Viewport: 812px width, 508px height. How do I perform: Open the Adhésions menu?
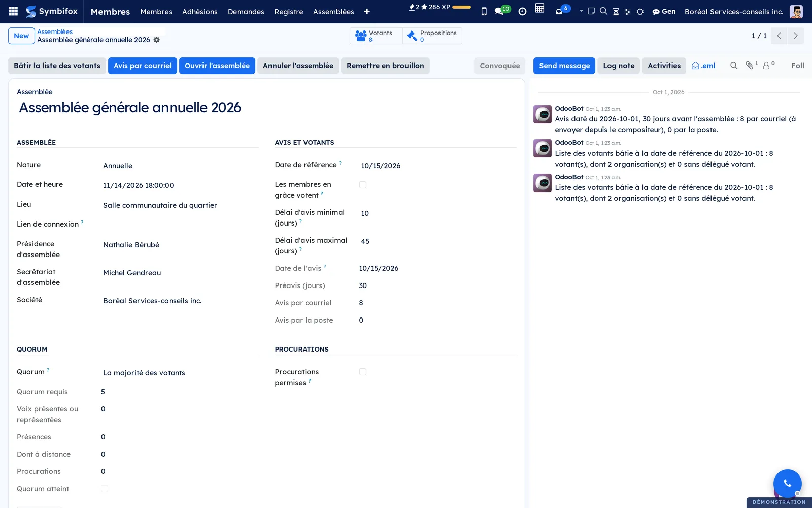[x=200, y=12]
